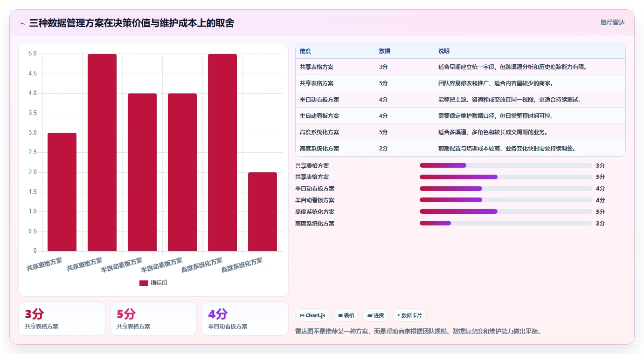Click the 2分 value beside the last progress bar
The height and width of the screenshot is (354, 644).
tap(600, 223)
